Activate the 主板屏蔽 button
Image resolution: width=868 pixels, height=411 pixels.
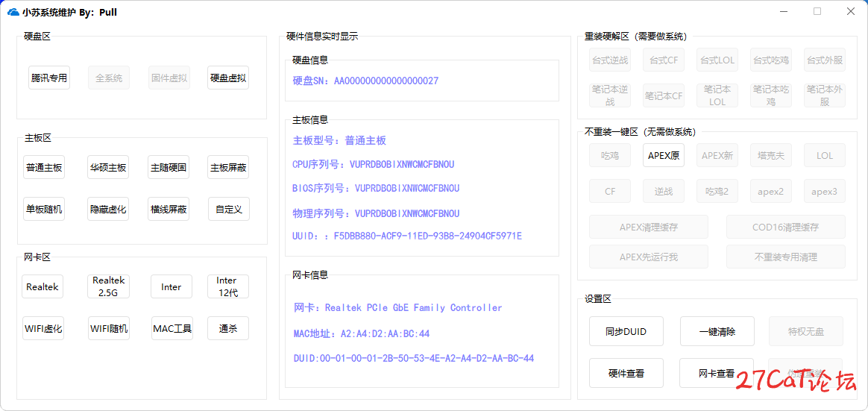pyautogui.click(x=228, y=167)
